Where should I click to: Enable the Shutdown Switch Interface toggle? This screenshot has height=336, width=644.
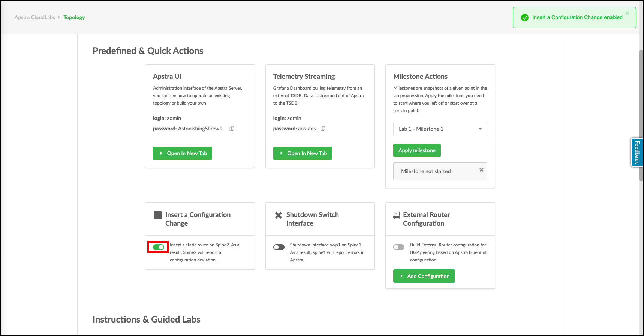(x=279, y=247)
